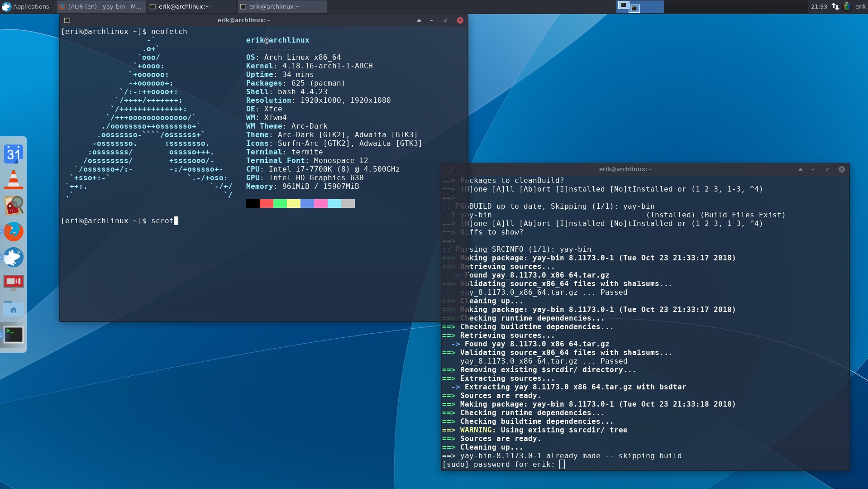Toggle roll-up shade on yay-bin terminal window
868x489 pixels.
pos(800,169)
